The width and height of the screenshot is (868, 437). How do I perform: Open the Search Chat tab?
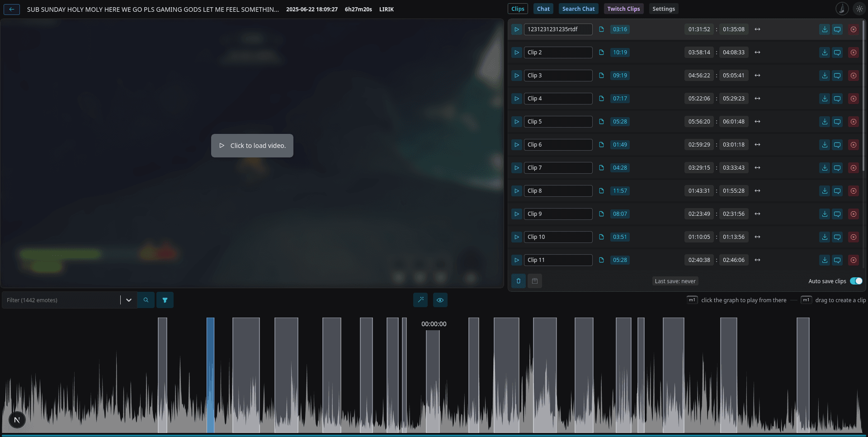tap(579, 9)
